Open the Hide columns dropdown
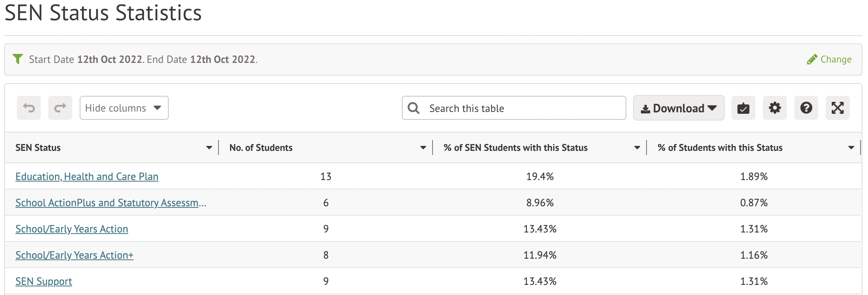This screenshot has width=868, height=295. pos(124,108)
